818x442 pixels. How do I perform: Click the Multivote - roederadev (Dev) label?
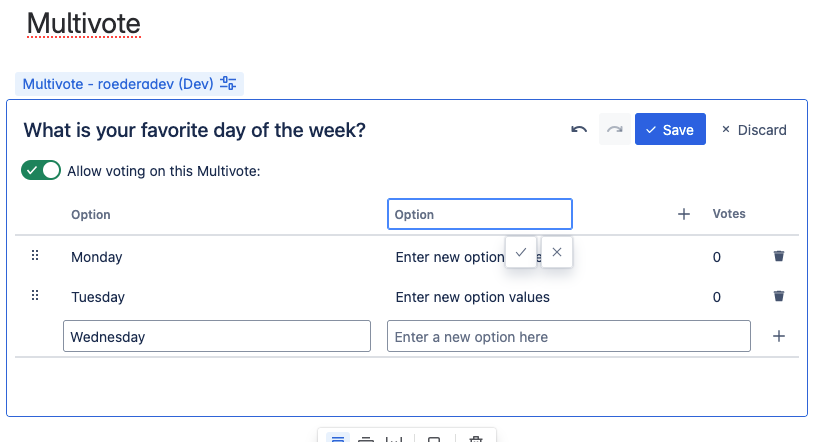point(118,84)
